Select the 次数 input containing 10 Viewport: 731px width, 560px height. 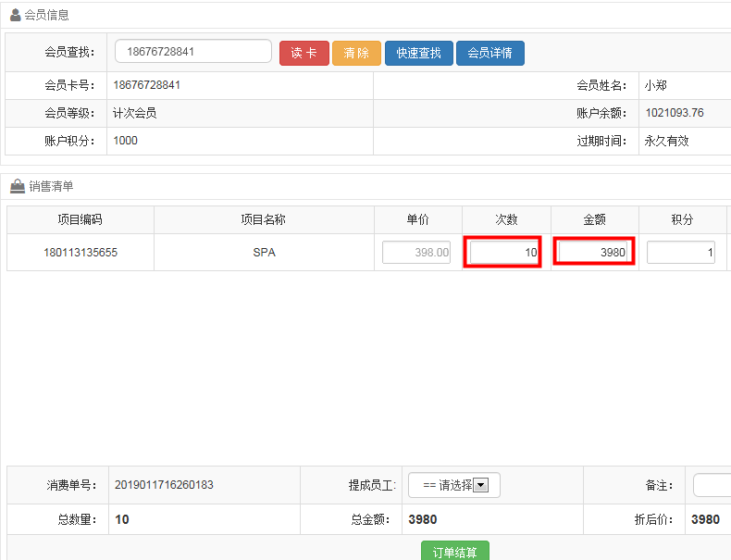point(503,252)
